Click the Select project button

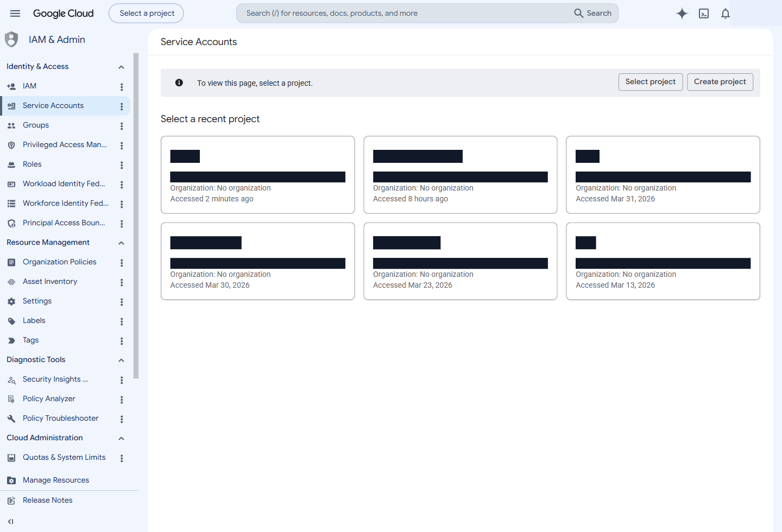pyautogui.click(x=651, y=82)
